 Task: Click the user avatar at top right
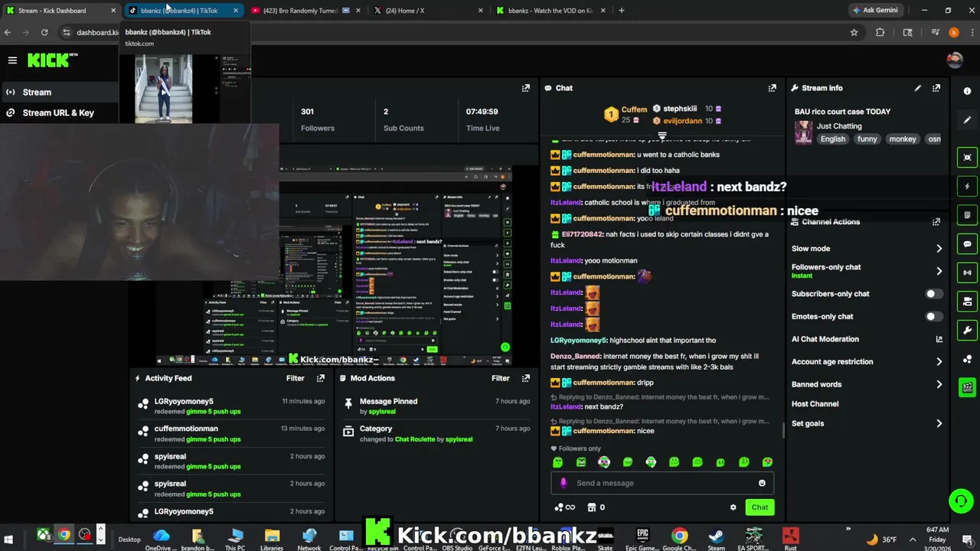pos(954,60)
